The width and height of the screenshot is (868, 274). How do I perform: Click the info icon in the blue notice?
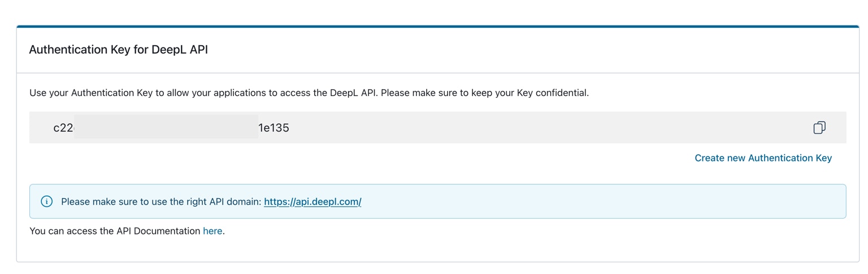[47, 202]
